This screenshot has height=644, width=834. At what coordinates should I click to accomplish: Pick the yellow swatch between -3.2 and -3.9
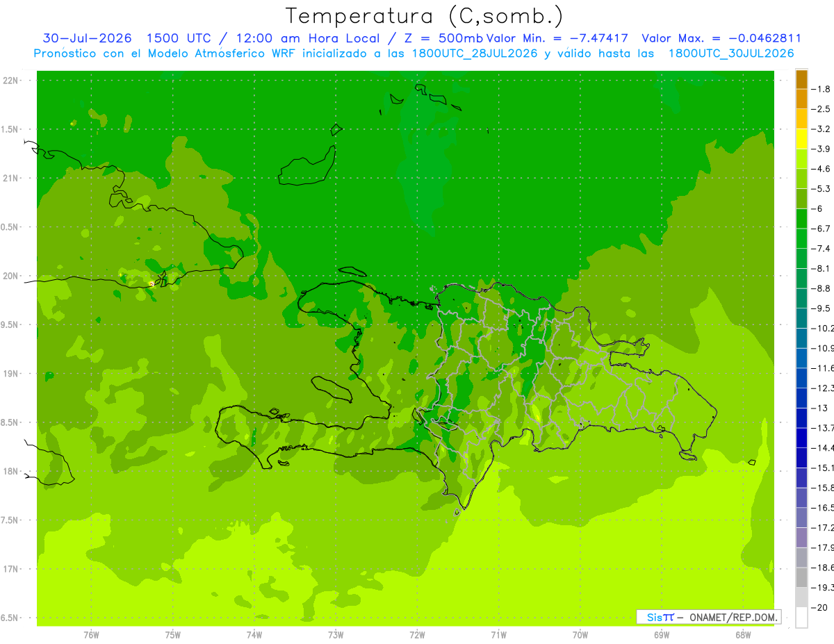[x=801, y=139]
